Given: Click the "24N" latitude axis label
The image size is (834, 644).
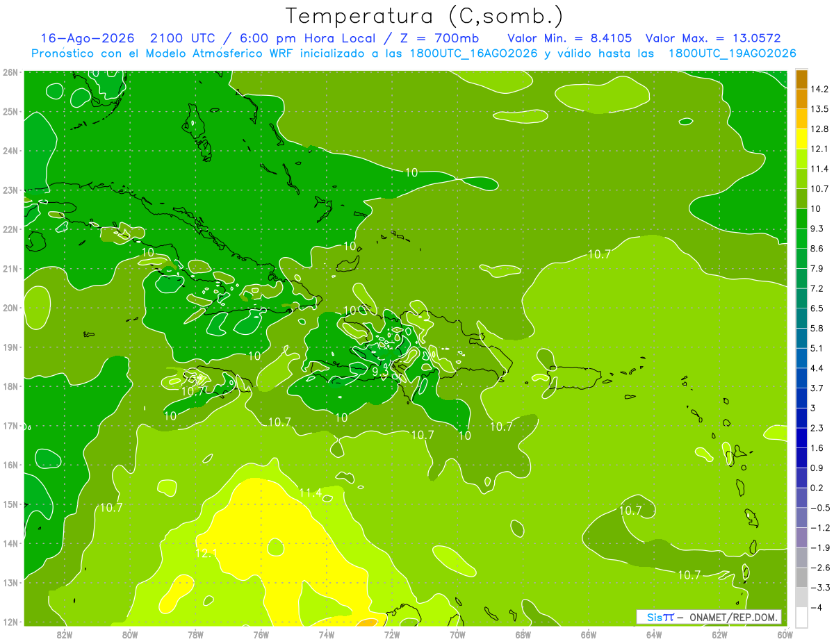Looking at the screenshot, I should 10,151.
